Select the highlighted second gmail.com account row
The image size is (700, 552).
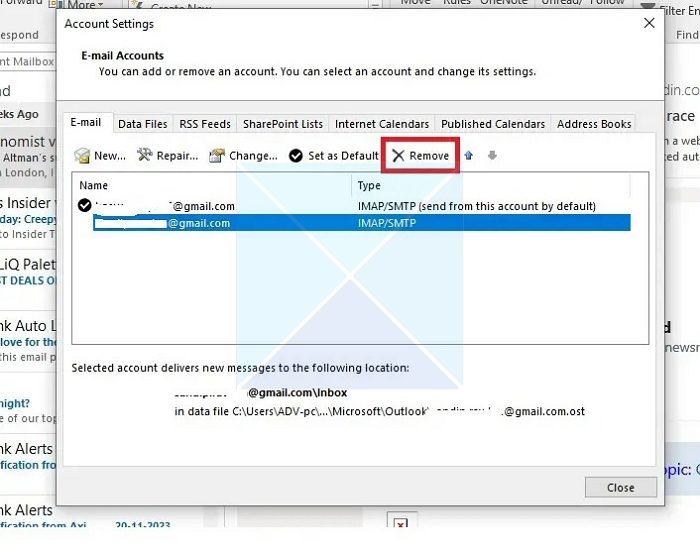[362, 223]
